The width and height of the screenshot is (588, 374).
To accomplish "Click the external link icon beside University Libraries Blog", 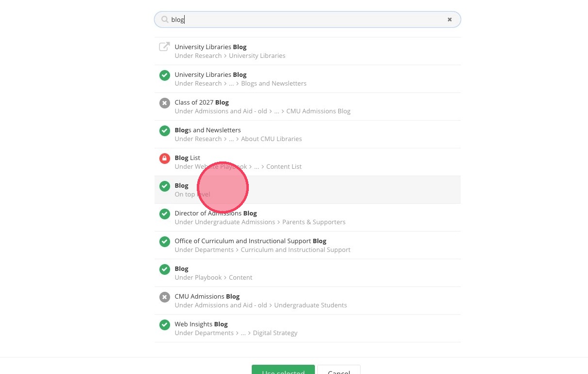I will (x=165, y=47).
